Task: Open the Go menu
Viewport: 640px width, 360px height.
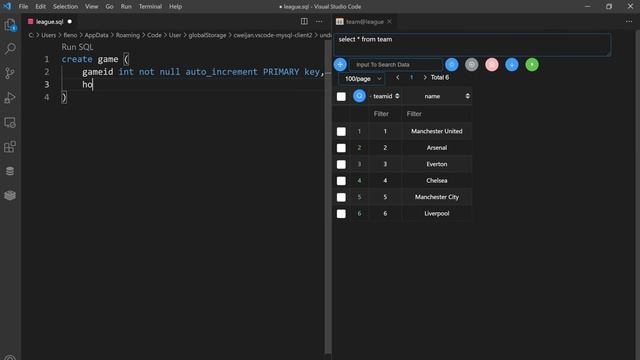Action: point(109,7)
